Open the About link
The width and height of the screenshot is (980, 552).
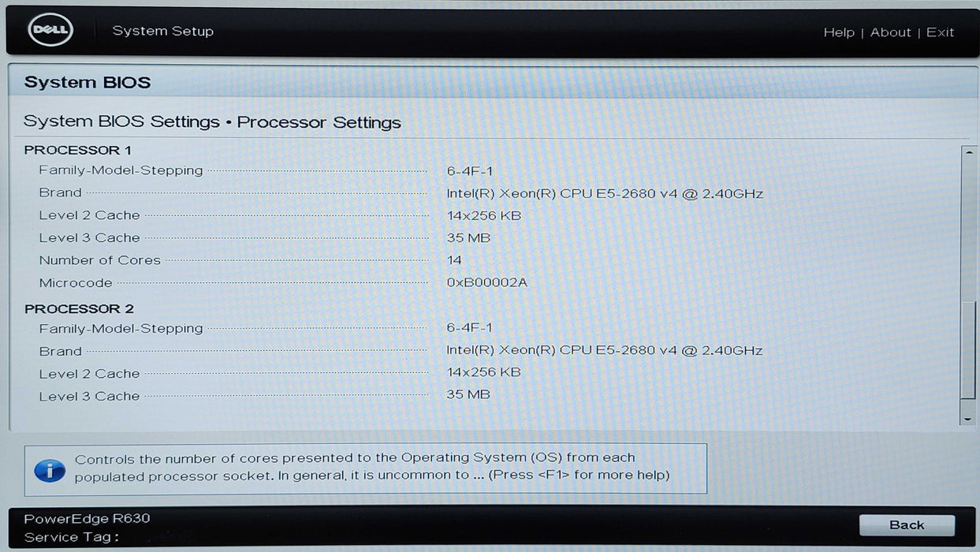(890, 32)
